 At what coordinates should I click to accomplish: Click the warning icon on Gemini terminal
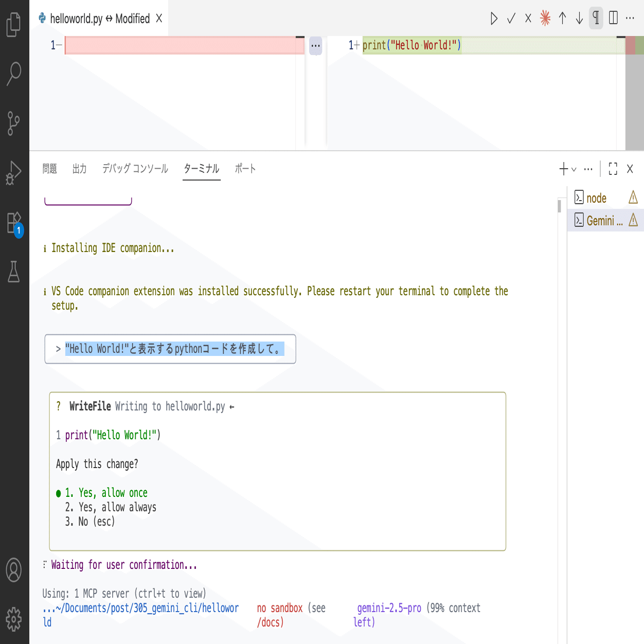coord(633,220)
